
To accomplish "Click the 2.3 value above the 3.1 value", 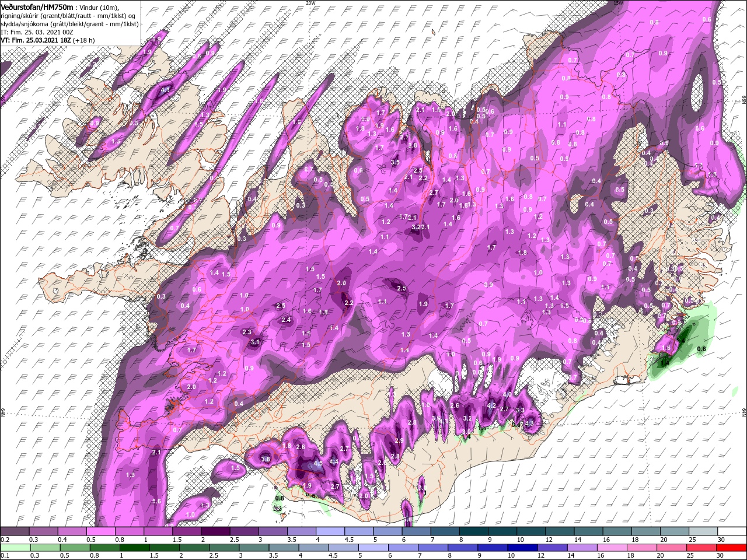I will click(247, 332).
